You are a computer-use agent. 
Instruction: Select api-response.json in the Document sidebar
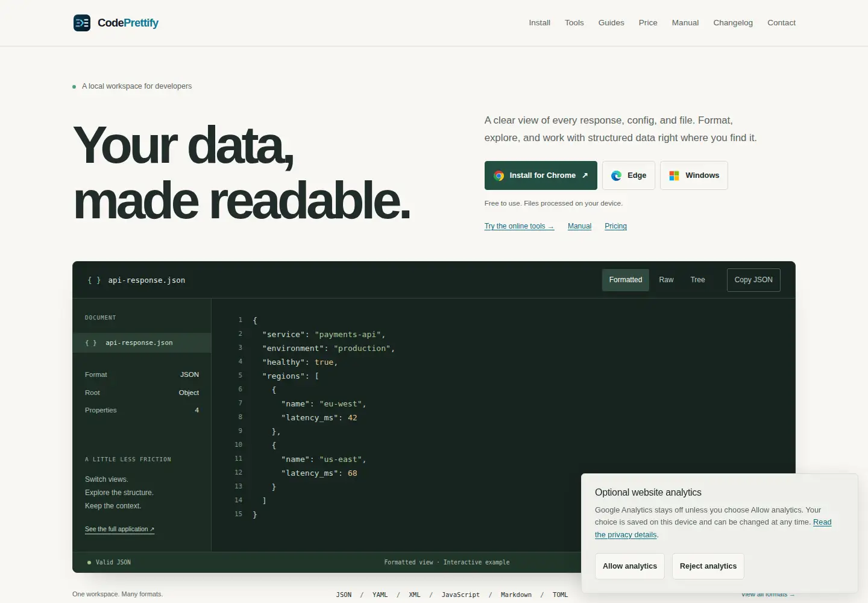click(x=142, y=343)
